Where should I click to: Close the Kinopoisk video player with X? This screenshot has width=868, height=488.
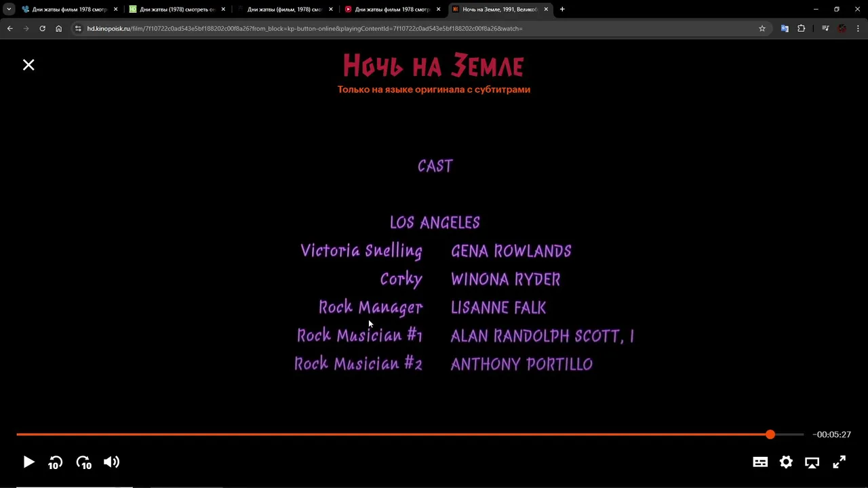[28, 65]
